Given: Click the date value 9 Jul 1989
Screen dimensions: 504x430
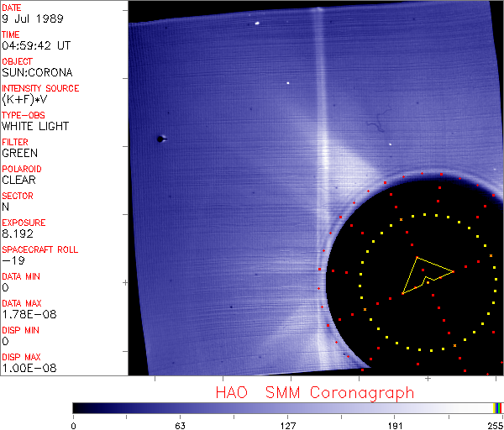Looking at the screenshot, I should click(x=33, y=18).
